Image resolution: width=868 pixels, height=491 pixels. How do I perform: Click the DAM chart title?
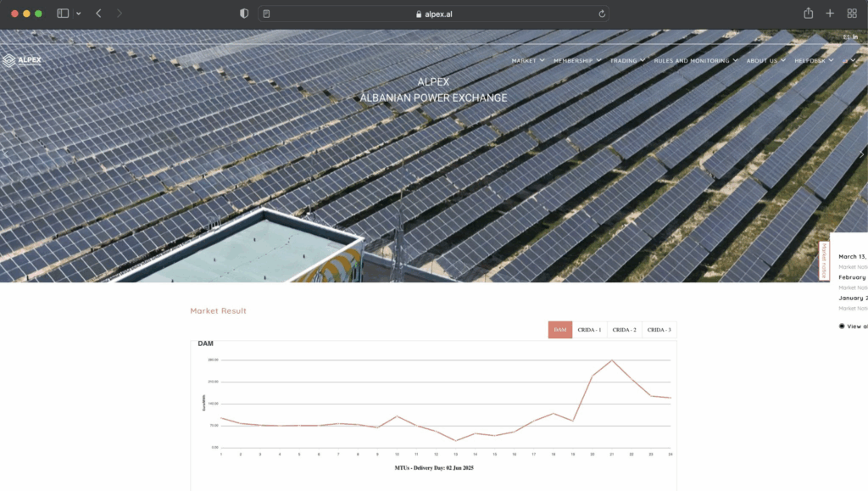pos(205,343)
